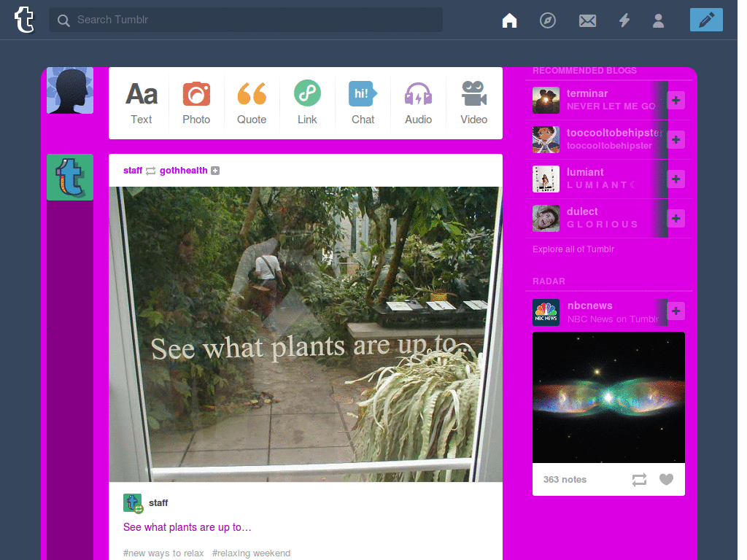Image resolution: width=747 pixels, height=560 pixels.
Task: Like the radar post with the heart
Action: point(667,480)
